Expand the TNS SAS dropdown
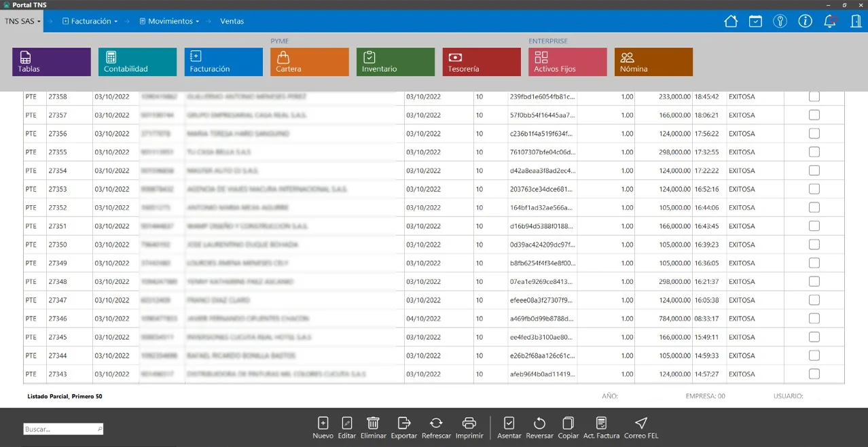The width and height of the screenshot is (868, 447). click(22, 21)
